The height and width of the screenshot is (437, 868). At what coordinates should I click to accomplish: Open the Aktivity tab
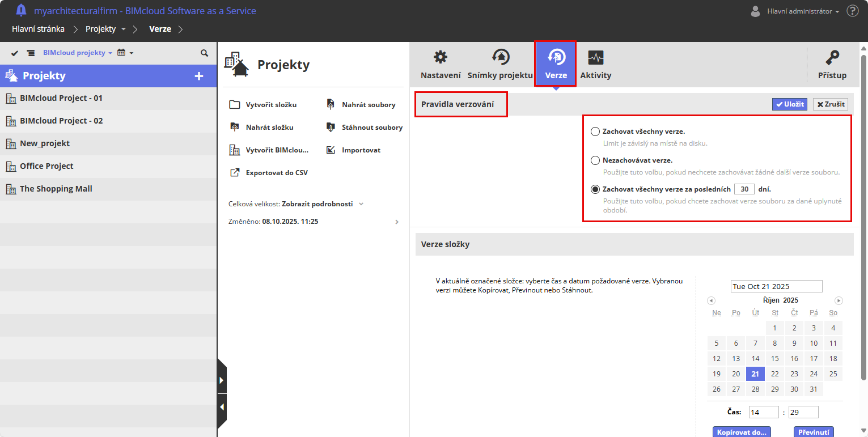tap(596, 63)
